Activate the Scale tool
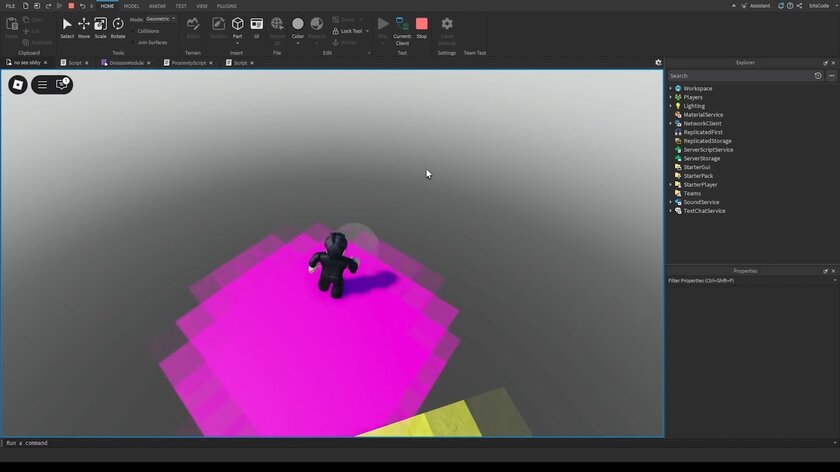Image resolution: width=840 pixels, height=472 pixels. (100, 28)
